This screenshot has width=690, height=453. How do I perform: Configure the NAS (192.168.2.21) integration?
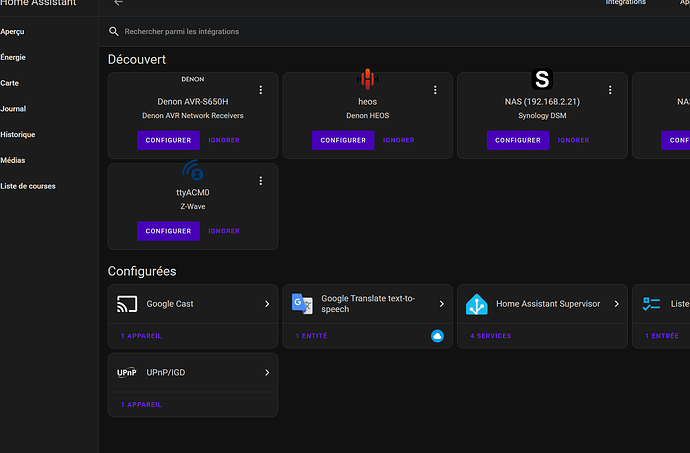pos(518,140)
